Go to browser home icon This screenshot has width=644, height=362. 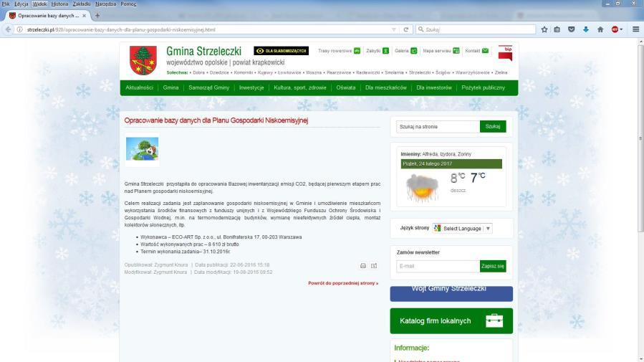[600, 29]
